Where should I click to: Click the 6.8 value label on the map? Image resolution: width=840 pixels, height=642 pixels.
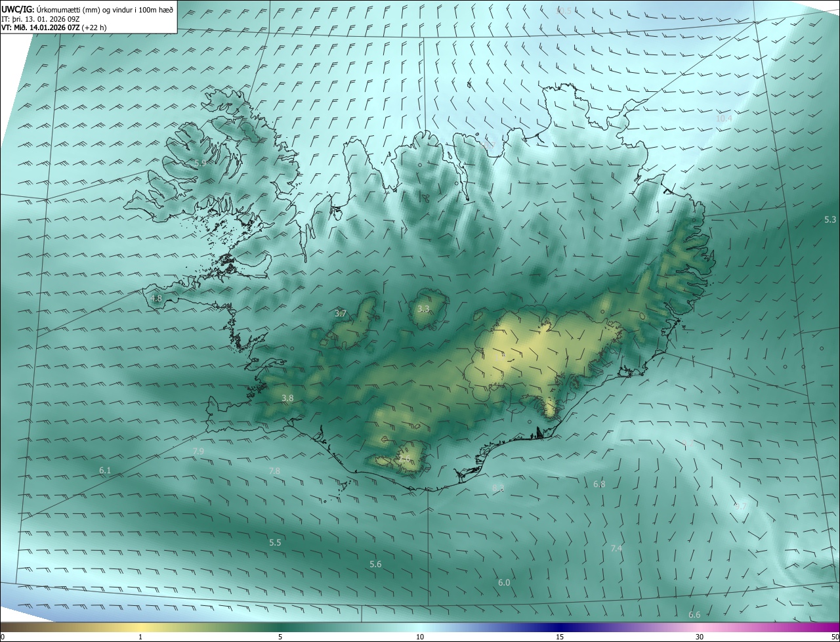pyautogui.click(x=599, y=484)
